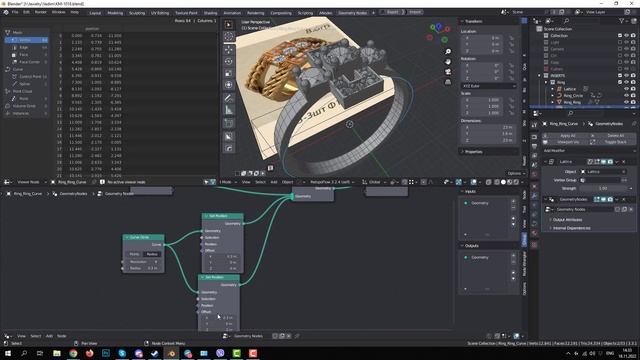Click the Curve Circle Radius field
The image size is (640, 360).
(x=143, y=268)
